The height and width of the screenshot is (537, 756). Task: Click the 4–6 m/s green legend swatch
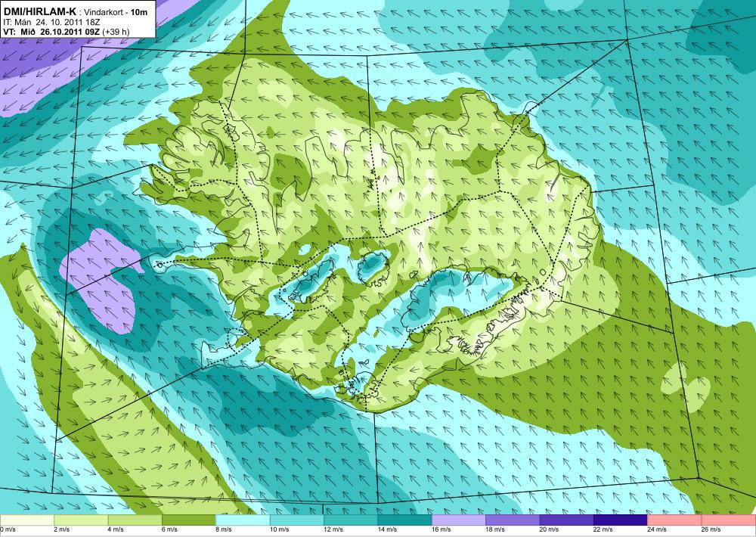click(x=135, y=520)
